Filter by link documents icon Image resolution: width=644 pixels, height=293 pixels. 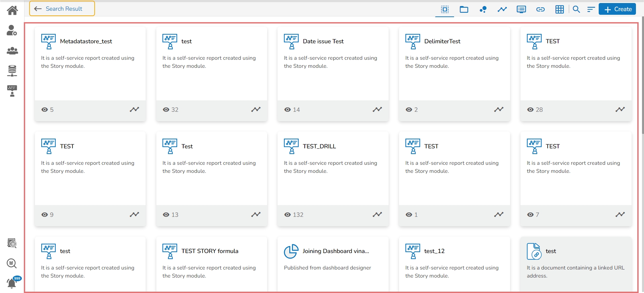pyautogui.click(x=540, y=9)
